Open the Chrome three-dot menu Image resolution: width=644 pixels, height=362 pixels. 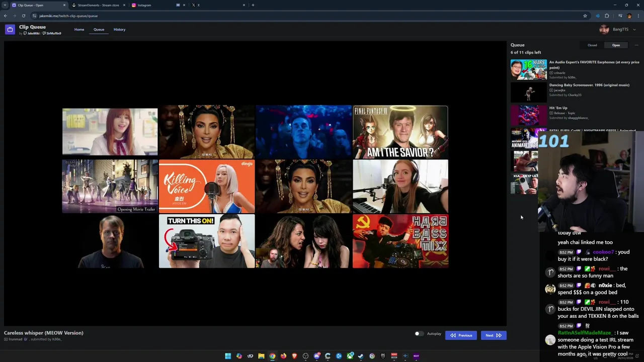638,16
